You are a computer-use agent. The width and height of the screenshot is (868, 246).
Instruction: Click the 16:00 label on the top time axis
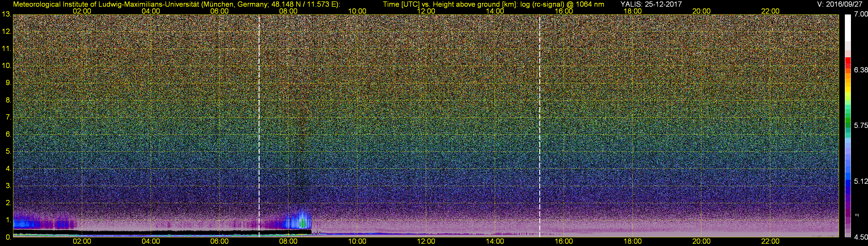(564, 11)
